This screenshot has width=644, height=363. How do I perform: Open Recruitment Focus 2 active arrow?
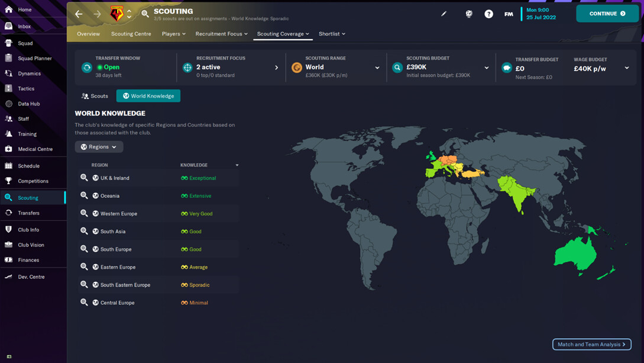tap(276, 68)
